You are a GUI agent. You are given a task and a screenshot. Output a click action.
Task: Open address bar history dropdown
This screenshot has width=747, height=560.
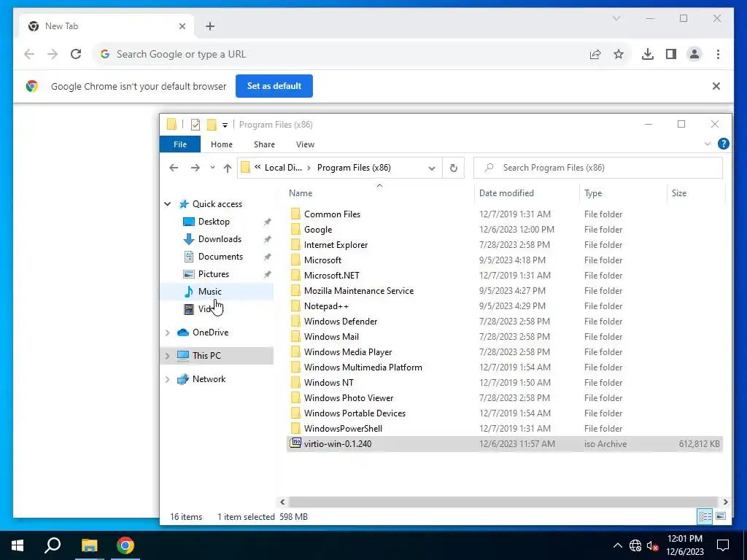(x=432, y=168)
